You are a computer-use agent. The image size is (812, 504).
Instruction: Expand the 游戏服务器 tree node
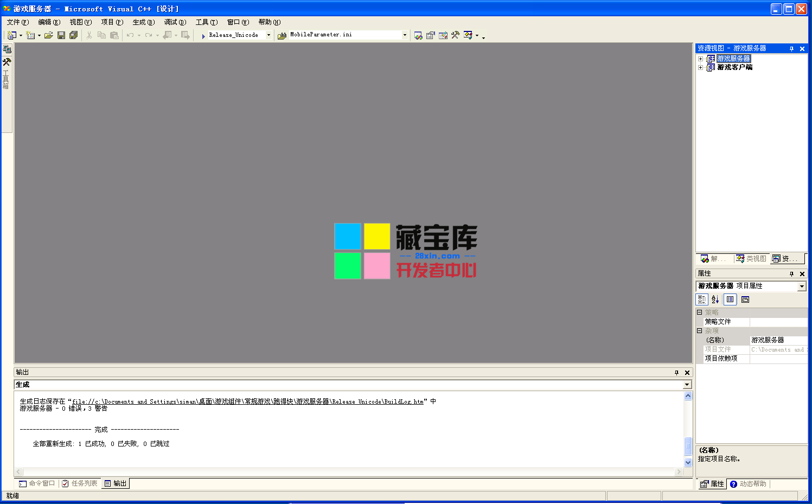point(700,59)
